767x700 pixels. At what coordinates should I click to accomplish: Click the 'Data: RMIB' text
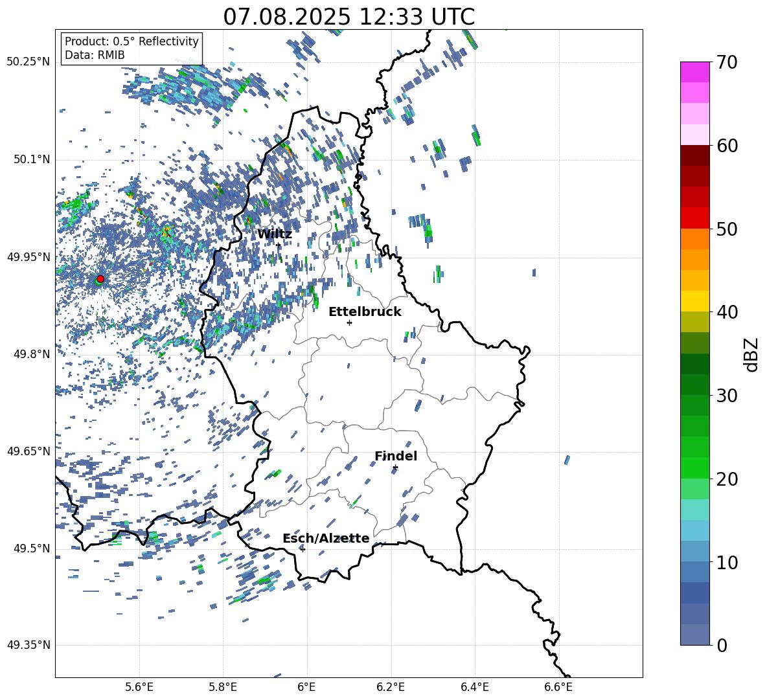95,55
